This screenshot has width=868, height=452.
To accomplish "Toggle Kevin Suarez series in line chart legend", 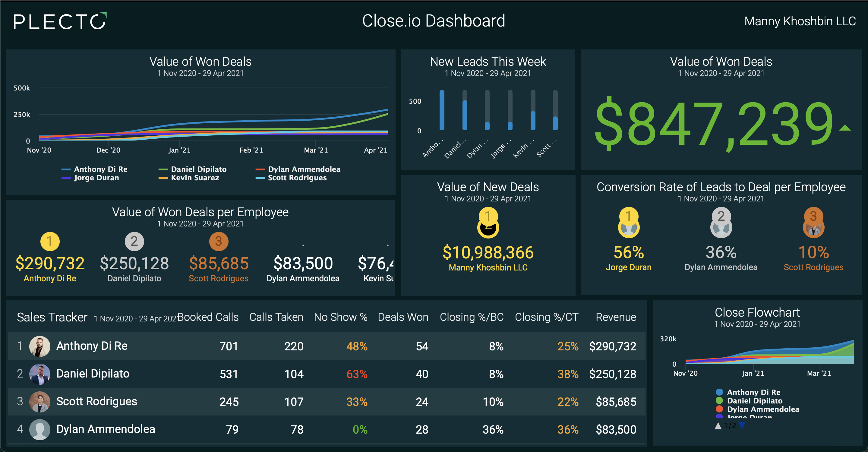I will coord(189,178).
